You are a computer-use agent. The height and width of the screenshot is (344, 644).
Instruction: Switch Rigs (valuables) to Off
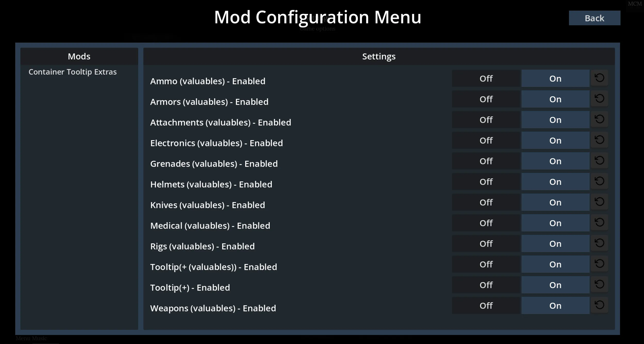click(486, 244)
